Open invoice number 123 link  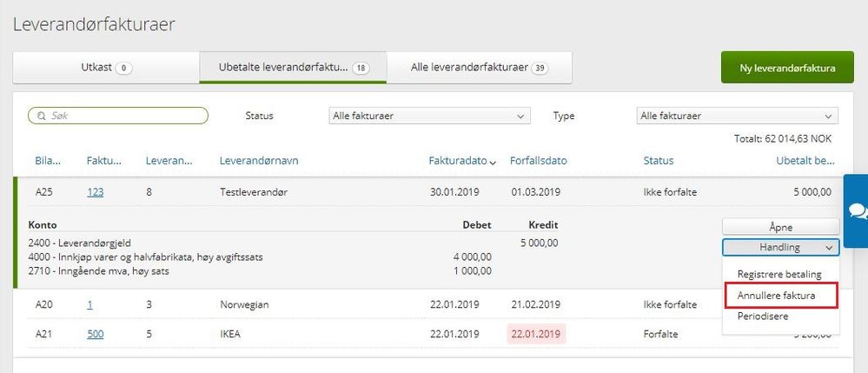(x=95, y=192)
